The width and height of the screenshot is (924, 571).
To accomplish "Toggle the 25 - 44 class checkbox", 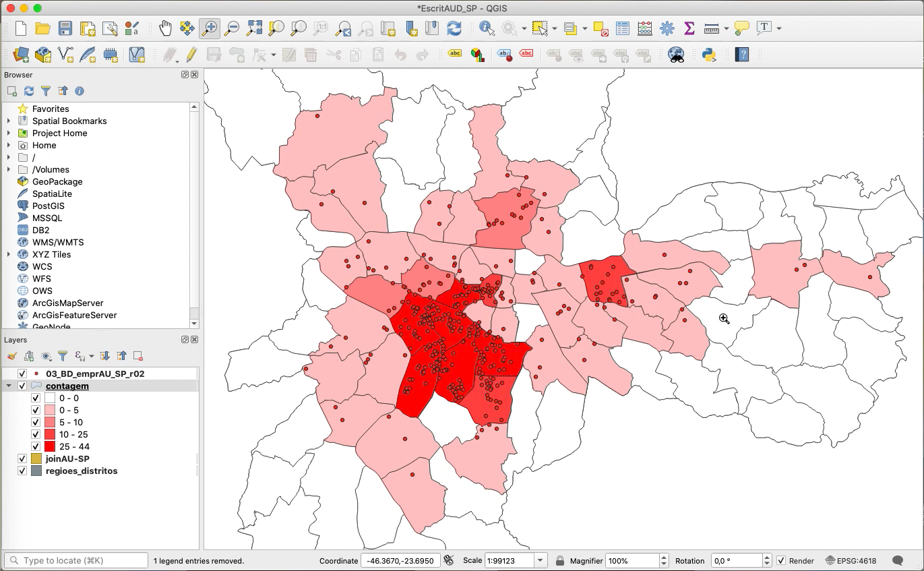I will [36, 446].
